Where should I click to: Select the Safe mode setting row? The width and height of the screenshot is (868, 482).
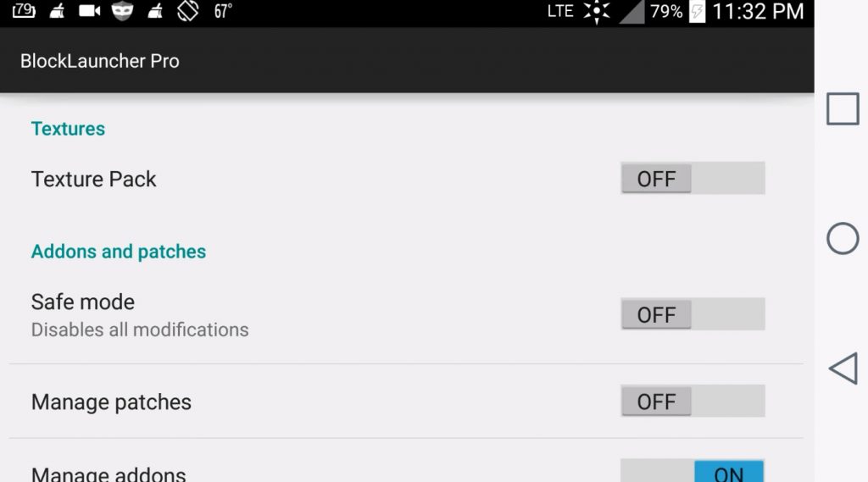point(406,314)
